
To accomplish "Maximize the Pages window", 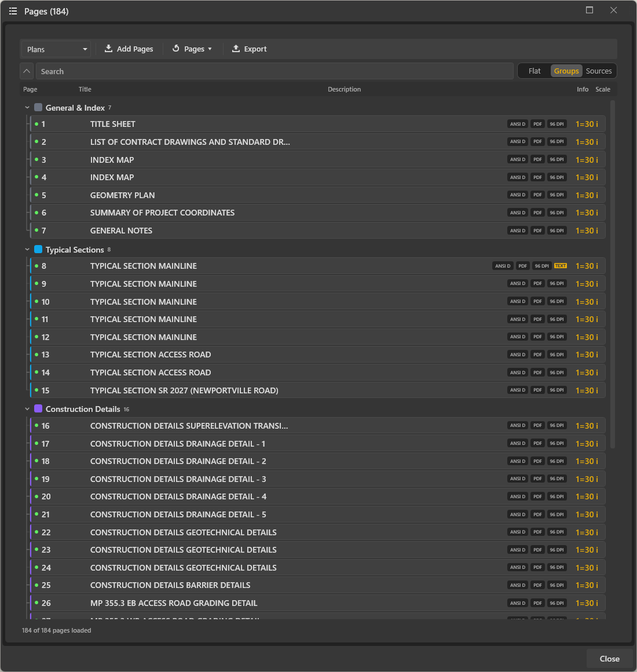I will coord(590,10).
